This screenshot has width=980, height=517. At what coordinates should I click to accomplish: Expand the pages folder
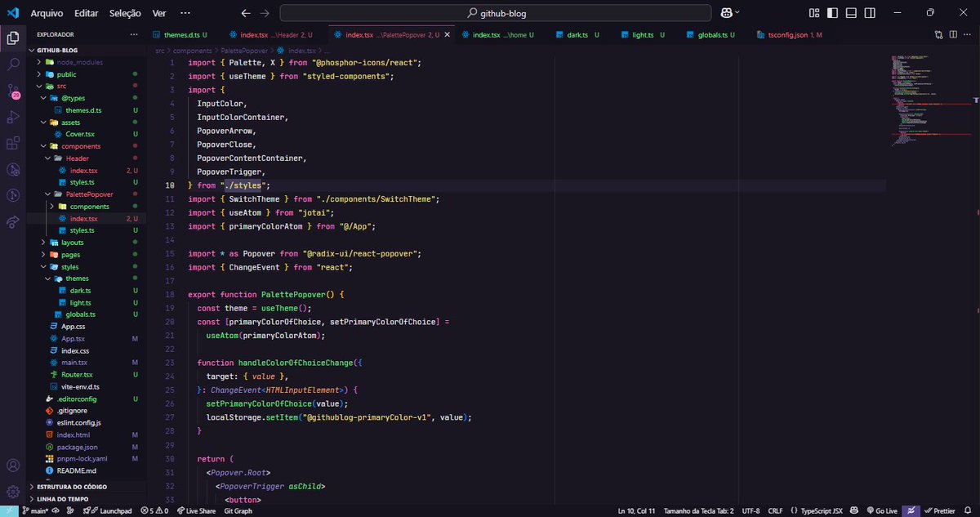tap(86, 255)
